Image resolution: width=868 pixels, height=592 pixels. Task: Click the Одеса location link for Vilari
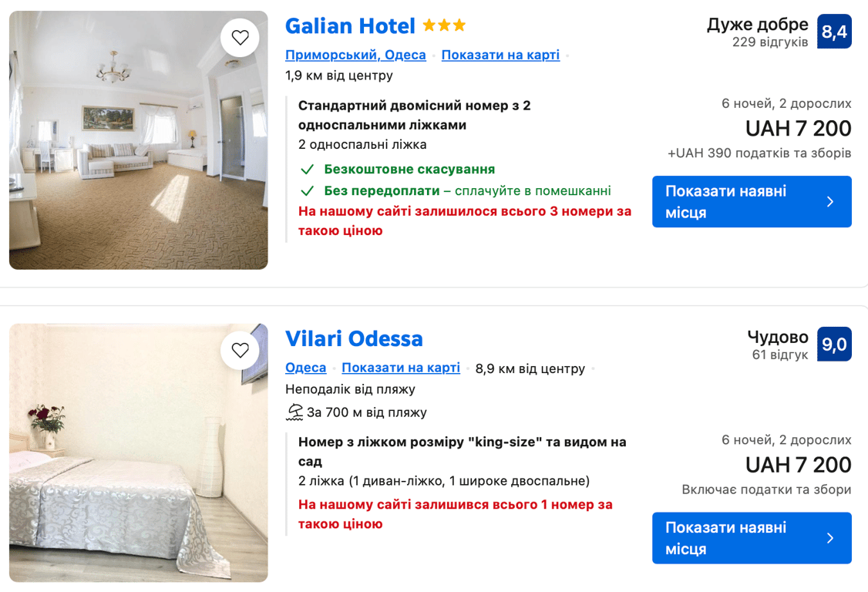(x=305, y=368)
